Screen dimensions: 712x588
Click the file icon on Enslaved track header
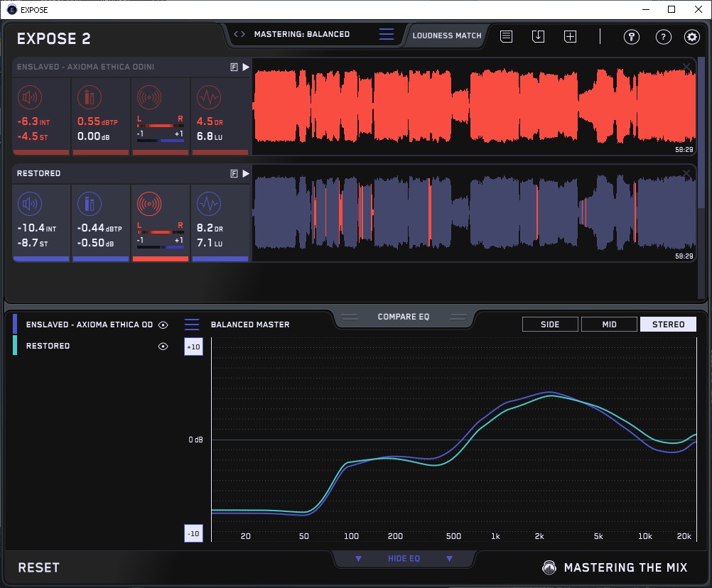pos(234,67)
